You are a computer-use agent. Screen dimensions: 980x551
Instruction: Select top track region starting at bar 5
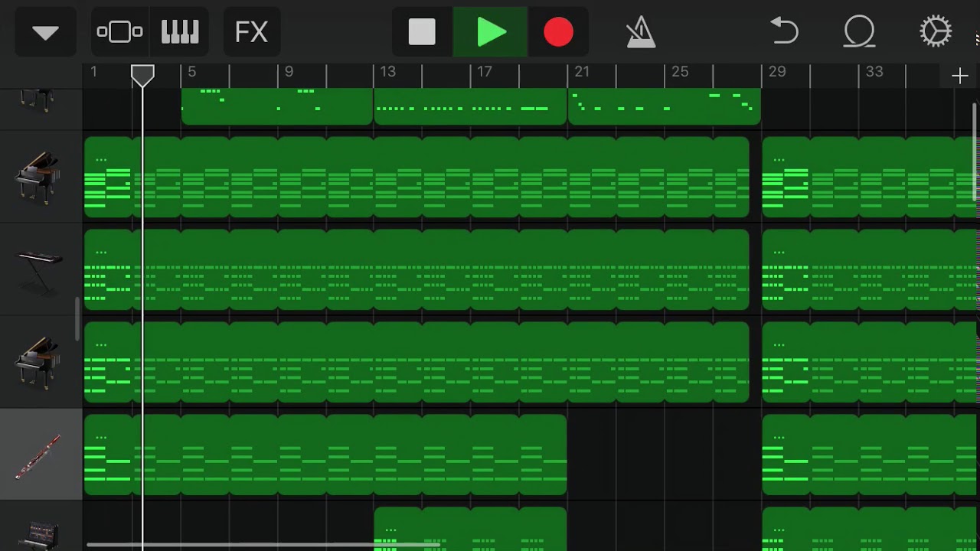click(277, 106)
